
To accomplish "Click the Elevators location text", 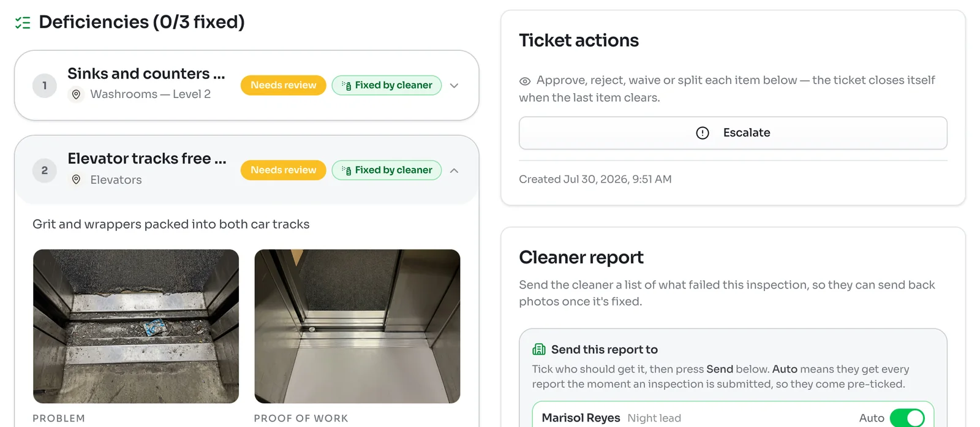I will (116, 179).
